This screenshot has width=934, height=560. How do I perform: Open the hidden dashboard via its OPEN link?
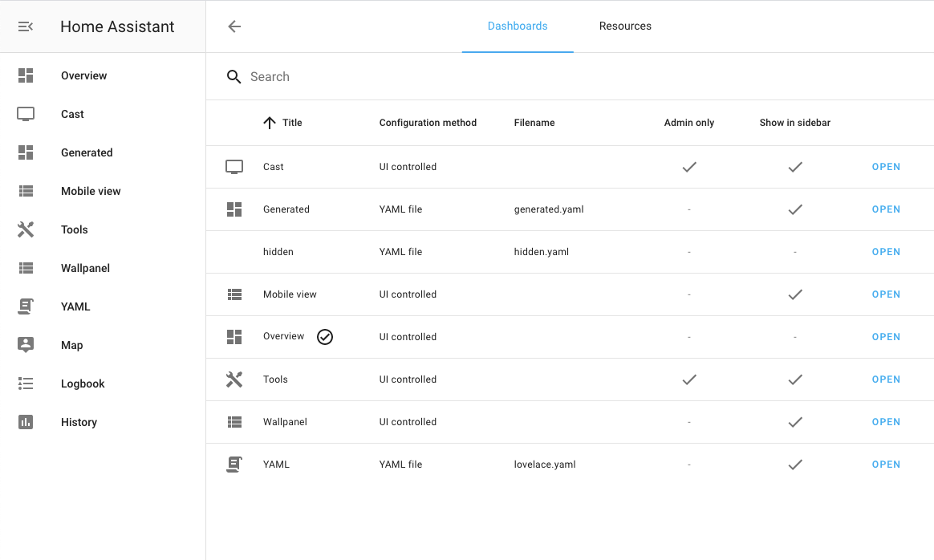pyautogui.click(x=886, y=251)
